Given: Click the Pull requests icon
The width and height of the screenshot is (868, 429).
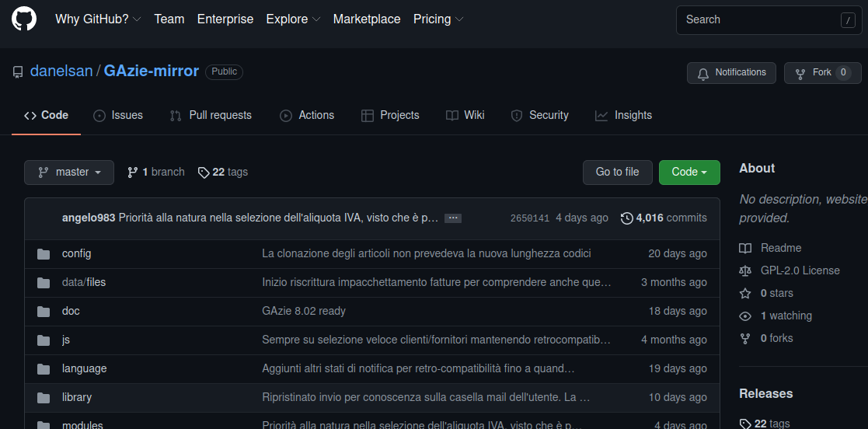Looking at the screenshot, I should [x=176, y=116].
